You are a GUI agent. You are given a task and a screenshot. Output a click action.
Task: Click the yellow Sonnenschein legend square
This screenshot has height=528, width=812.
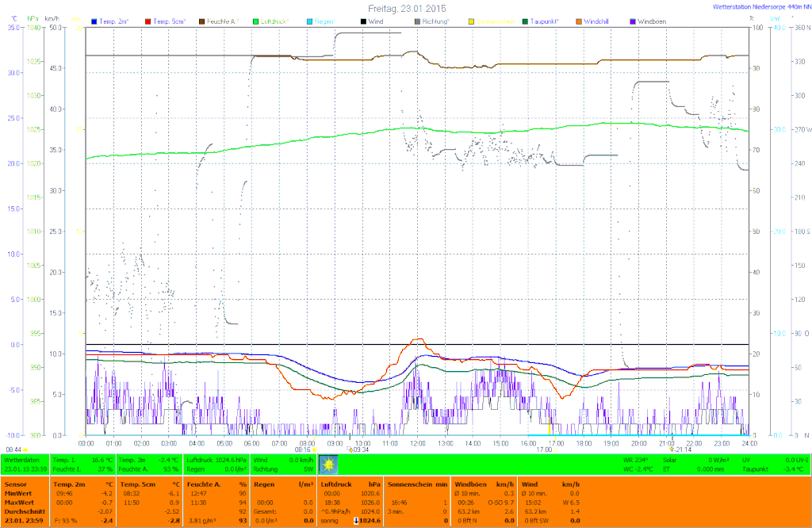tap(472, 21)
